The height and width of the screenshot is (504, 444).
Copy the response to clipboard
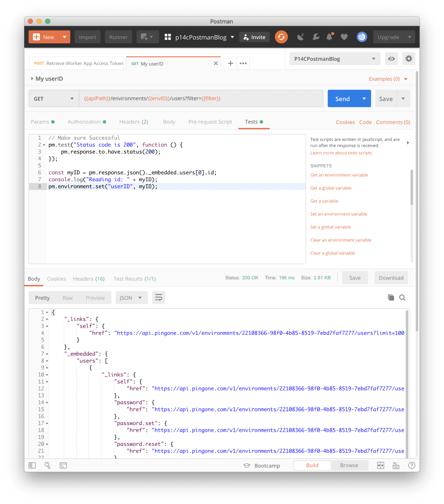(x=391, y=298)
